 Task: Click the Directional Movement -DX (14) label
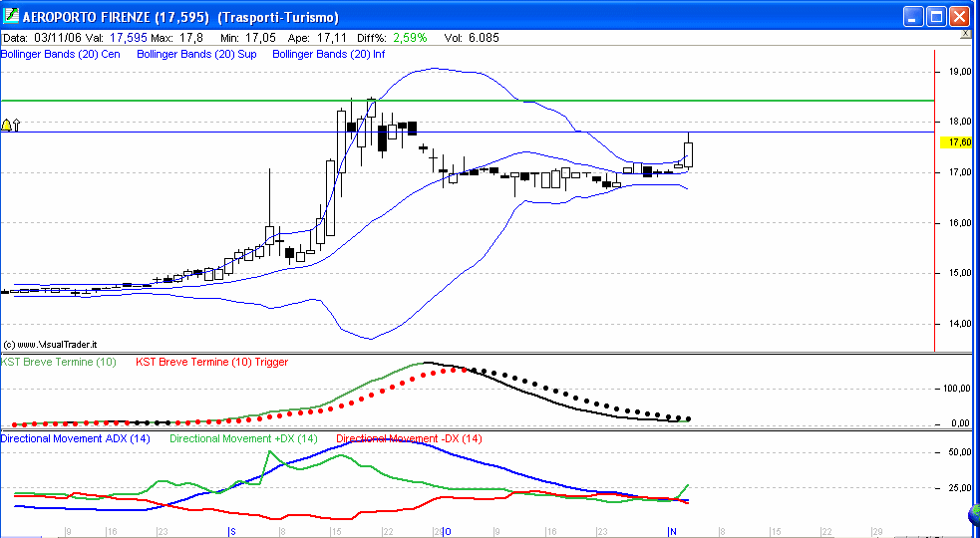[410, 438]
